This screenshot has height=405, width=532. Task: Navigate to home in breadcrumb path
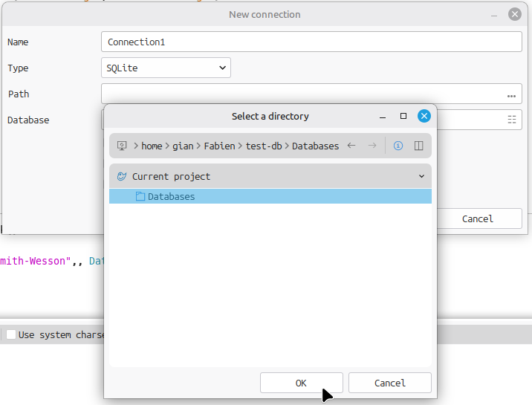coord(152,146)
